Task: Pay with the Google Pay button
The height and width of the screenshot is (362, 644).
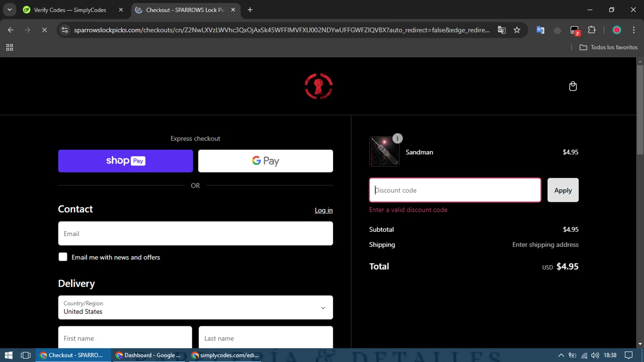Action: [265, 161]
